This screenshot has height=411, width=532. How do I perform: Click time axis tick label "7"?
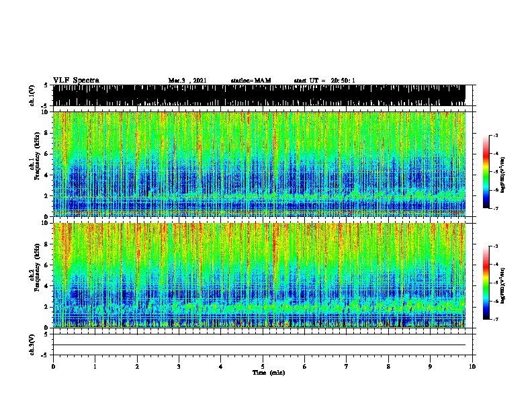click(347, 366)
